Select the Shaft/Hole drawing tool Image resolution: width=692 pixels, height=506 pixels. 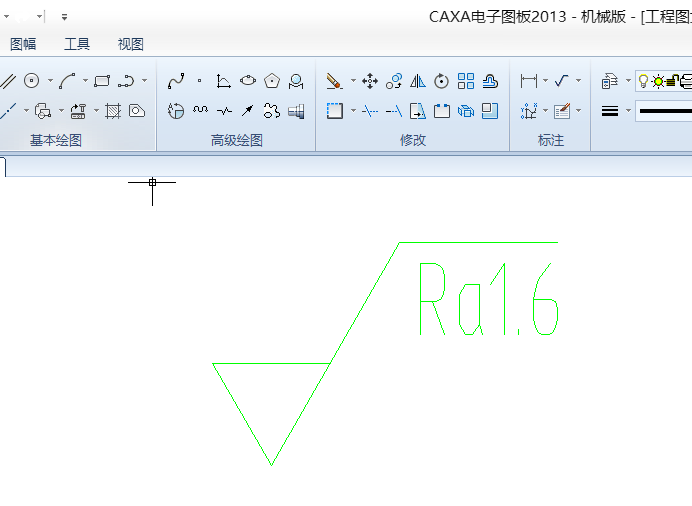coord(296,111)
